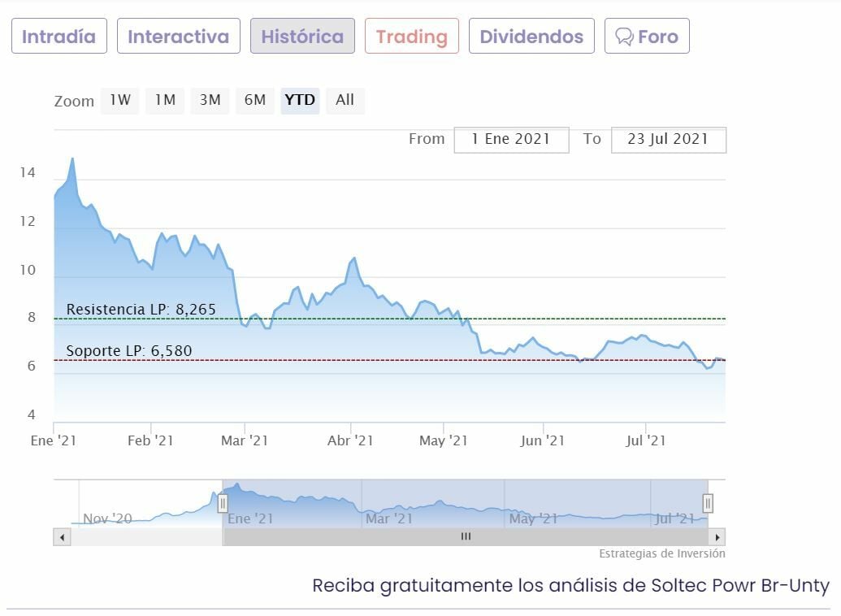Click the navigator right range handle
This screenshot has width=841, height=616.
click(708, 504)
